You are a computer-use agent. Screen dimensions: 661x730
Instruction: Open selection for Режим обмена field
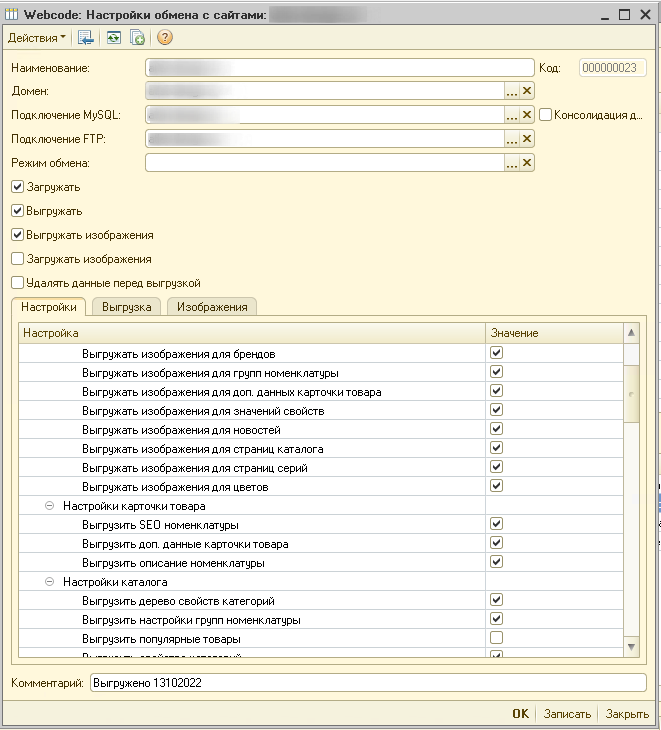(x=511, y=163)
